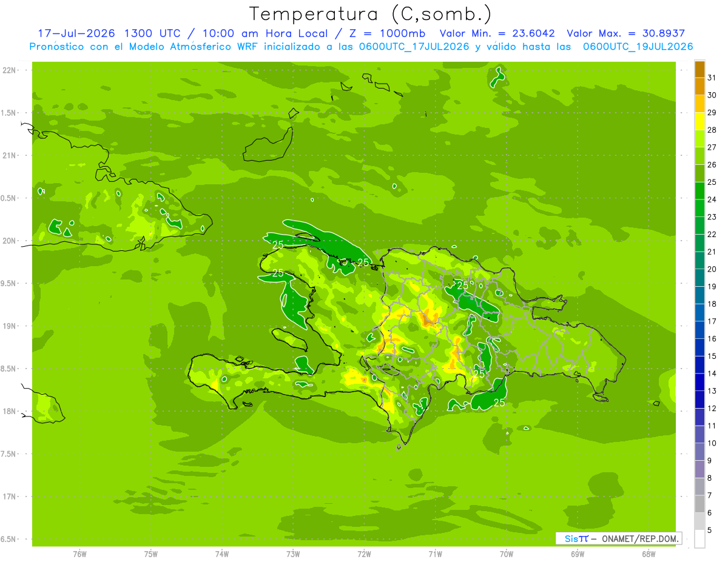Click the 21N latitude axis label
728x562 pixels.
[x=10, y=156]
